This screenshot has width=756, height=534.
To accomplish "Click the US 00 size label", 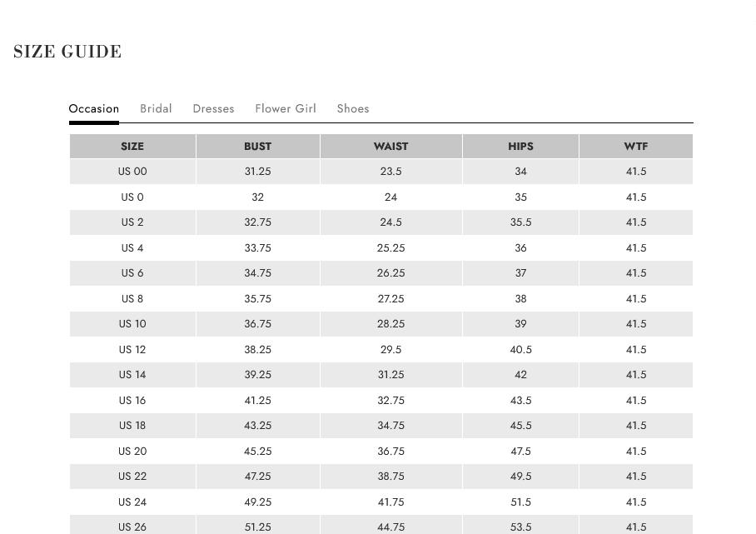I will [132, 172].
